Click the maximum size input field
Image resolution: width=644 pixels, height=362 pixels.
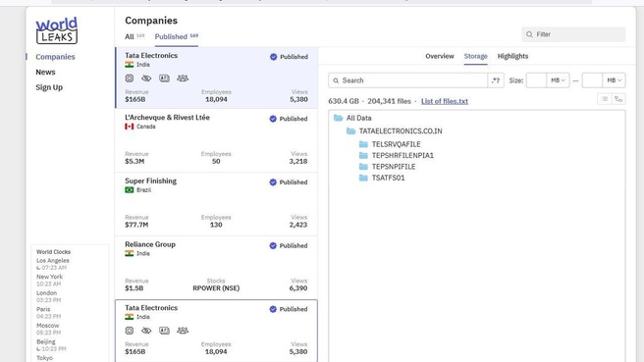(x=592, y=80)
